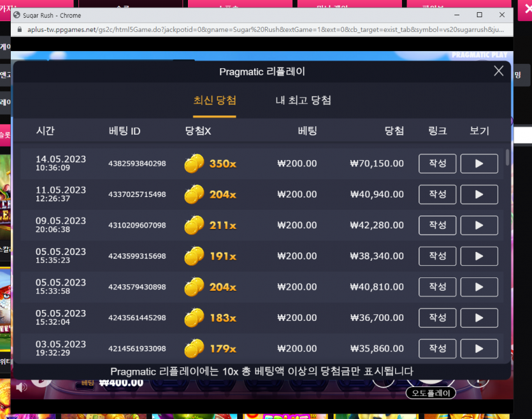
Task: Play replay of the 15:33:58 win
Action: tap(479, 287)
